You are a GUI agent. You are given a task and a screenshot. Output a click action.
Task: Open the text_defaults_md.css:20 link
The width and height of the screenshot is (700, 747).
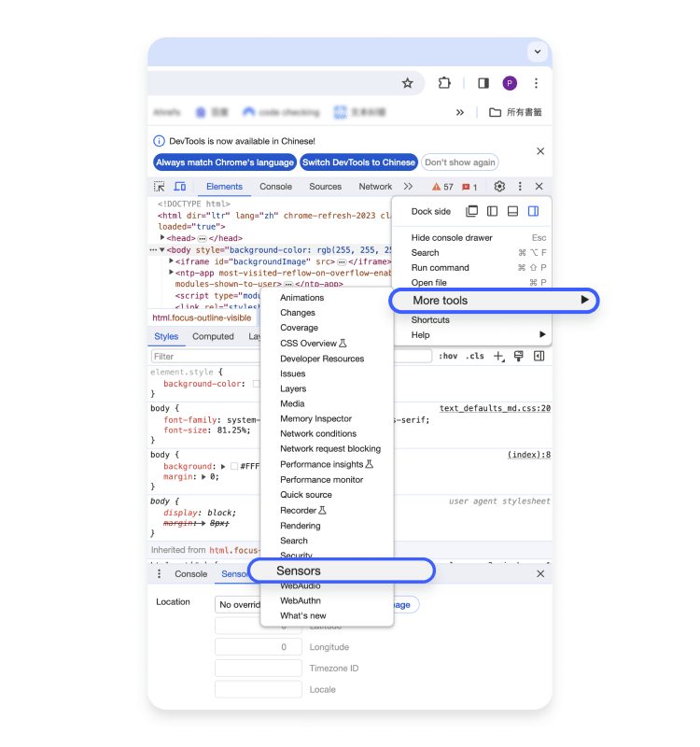(x=495, y=408)
